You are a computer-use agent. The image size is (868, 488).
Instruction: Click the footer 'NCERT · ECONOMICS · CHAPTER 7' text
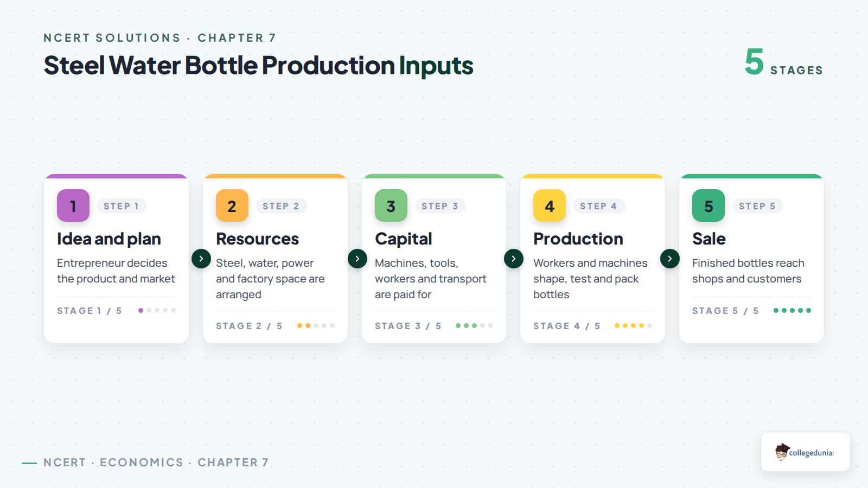(x=156, y=463)
